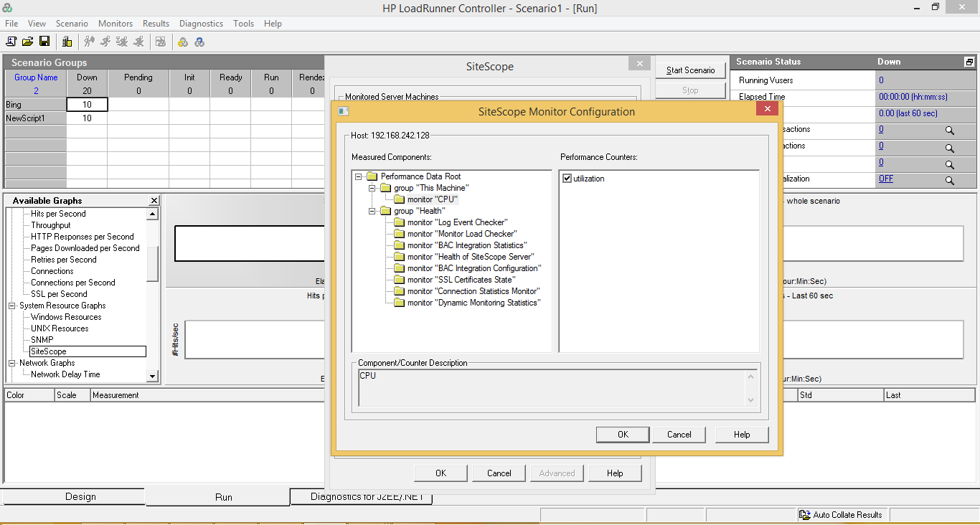Image resolution: width=980 pixels, height=525 pixels.
Task: Open the Diagnostics menu
Action: (x=201, y=24)
